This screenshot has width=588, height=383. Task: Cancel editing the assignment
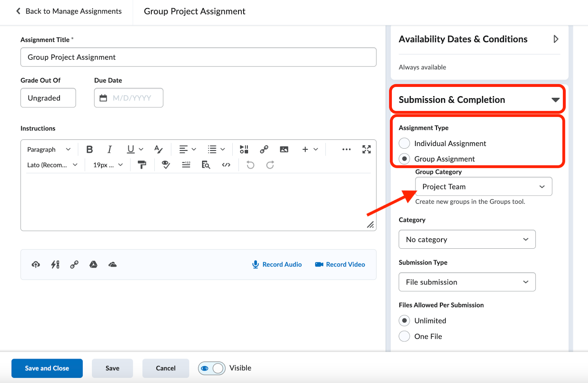coord(166,368)
